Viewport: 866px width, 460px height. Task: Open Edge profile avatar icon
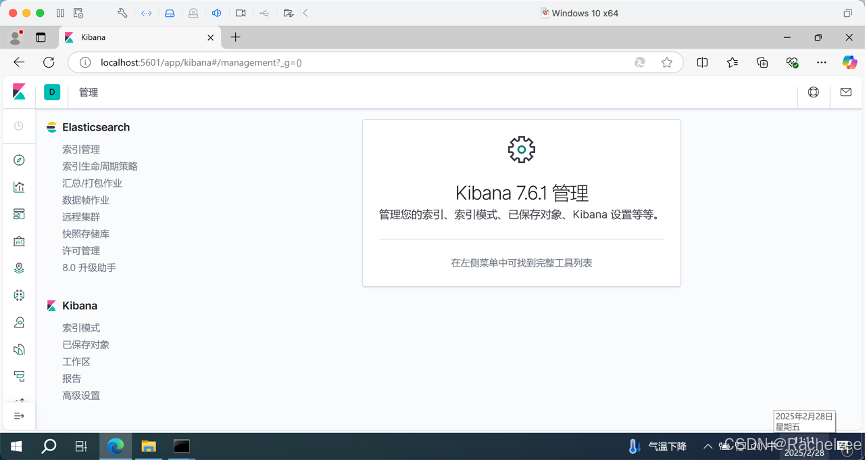click(15, 38)
